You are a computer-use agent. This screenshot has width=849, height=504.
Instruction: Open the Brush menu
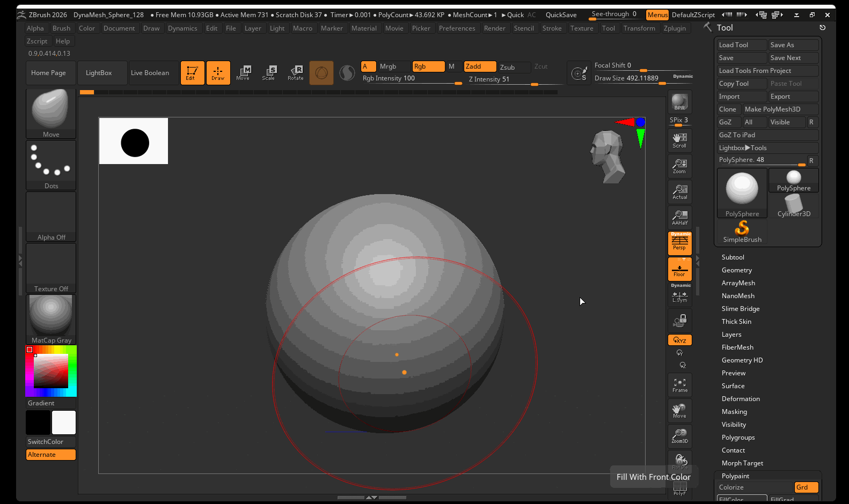[61, 28]
